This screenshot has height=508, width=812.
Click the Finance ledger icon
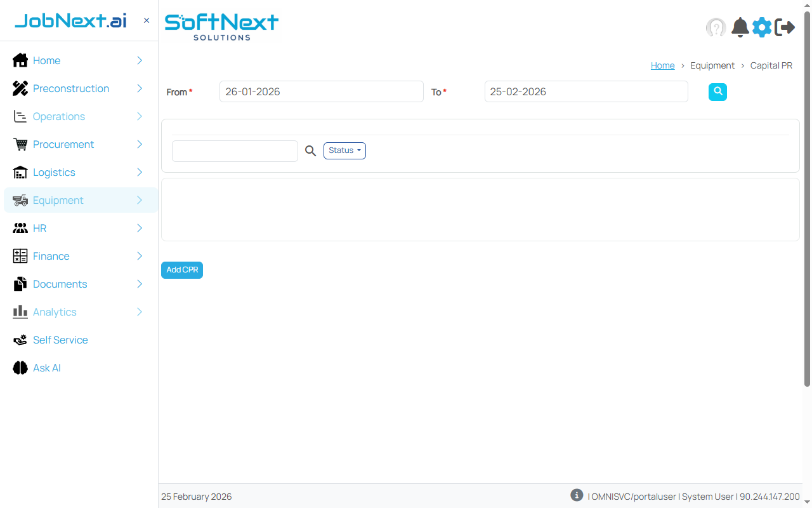click(20, 256)
